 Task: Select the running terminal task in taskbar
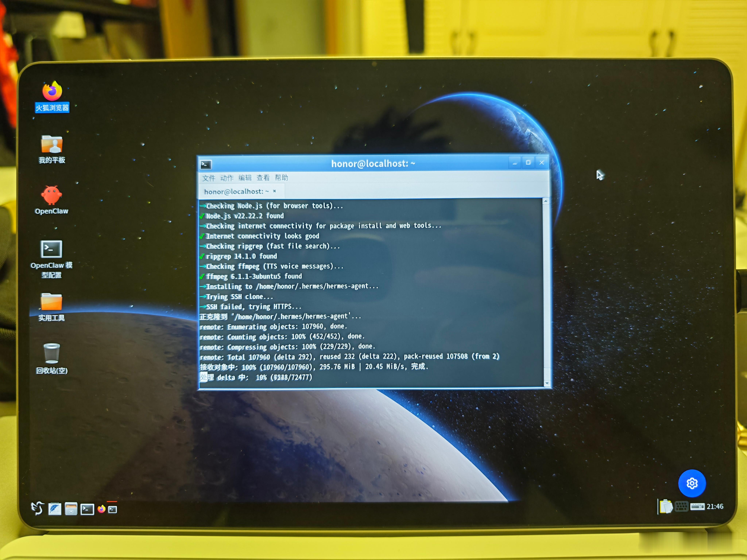click(x=113, y=509)
